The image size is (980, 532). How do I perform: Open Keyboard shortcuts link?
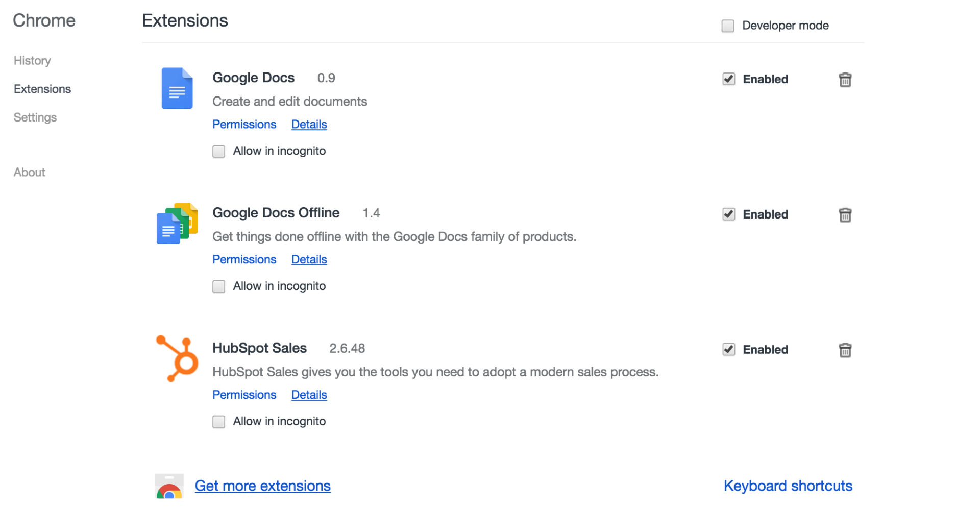[x=788, y=486]
